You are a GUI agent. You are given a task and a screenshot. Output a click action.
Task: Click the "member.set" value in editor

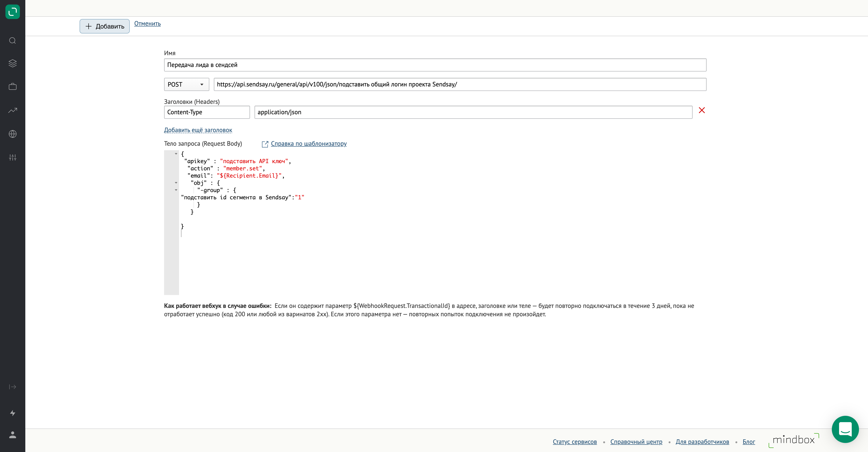[x=243, y=168]
